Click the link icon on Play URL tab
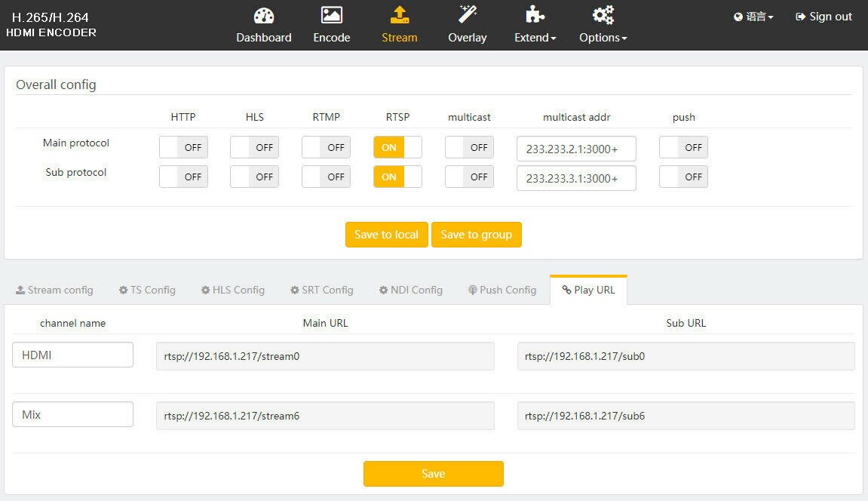 coord(566,290)
